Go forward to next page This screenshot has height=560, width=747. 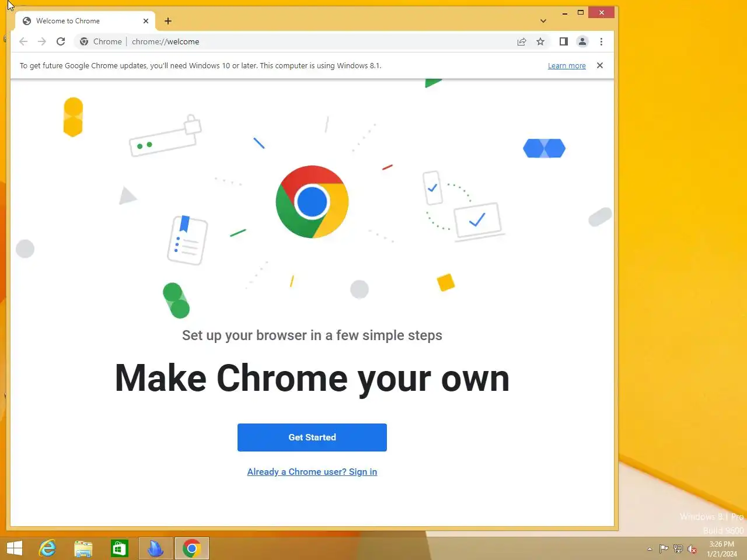coord(42,41)
